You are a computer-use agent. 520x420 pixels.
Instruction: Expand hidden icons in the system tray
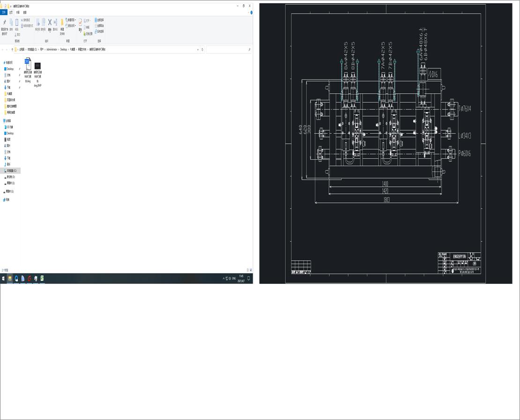point(223,279)
